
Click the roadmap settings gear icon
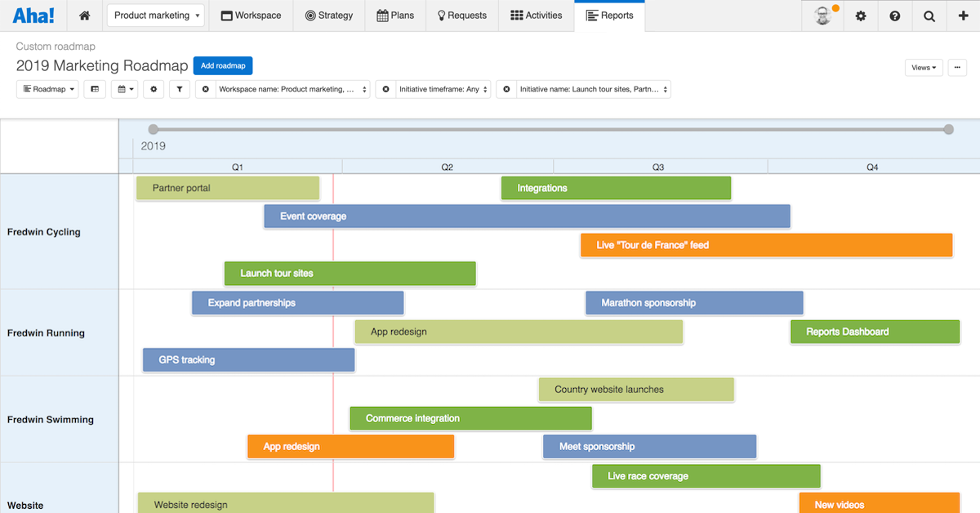point(153,89)
